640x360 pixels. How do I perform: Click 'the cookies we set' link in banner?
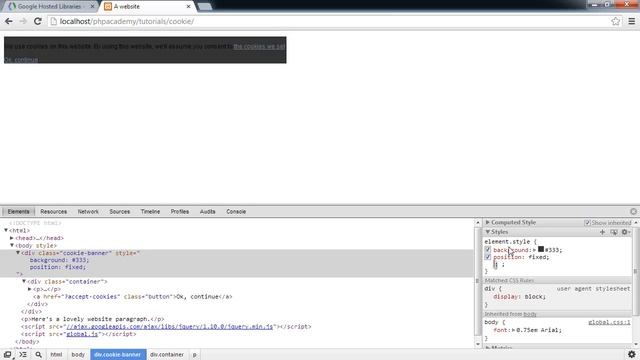pyautogui.click(x=259, y=47)
